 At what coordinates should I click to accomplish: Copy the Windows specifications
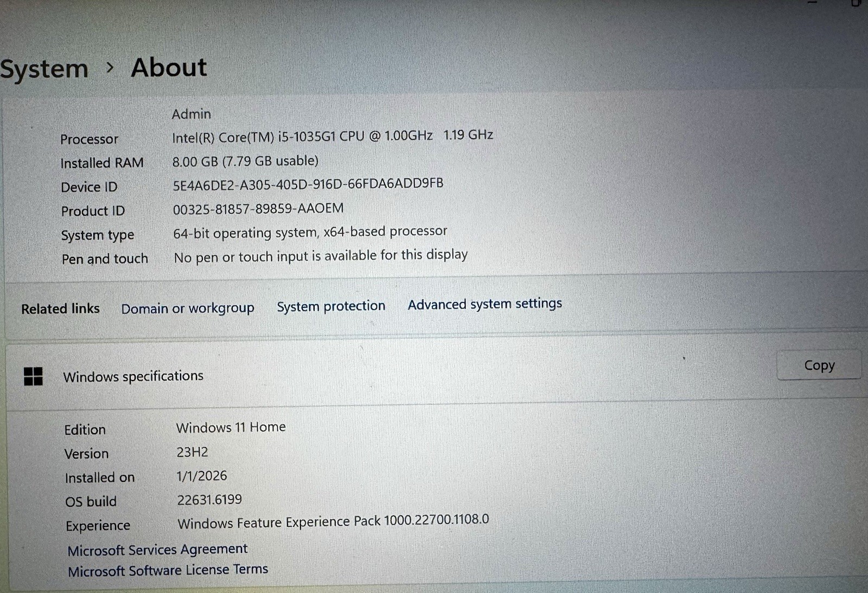tap(819, 365)
